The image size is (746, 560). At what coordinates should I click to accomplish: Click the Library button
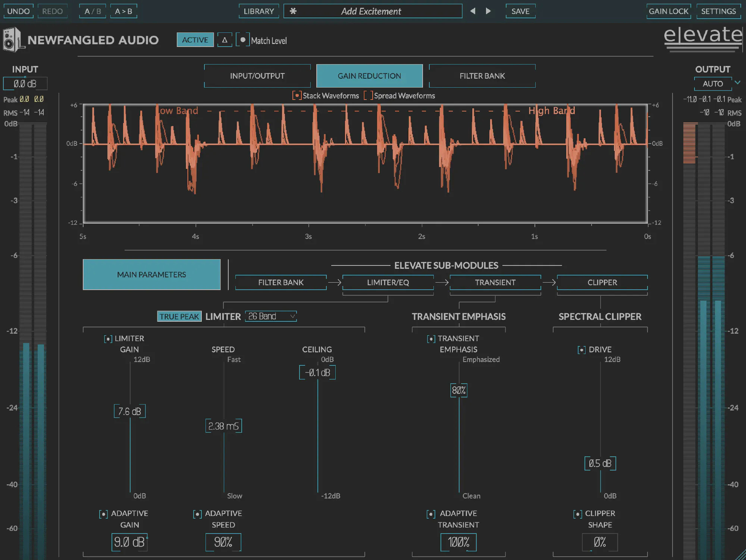point(258,11)
